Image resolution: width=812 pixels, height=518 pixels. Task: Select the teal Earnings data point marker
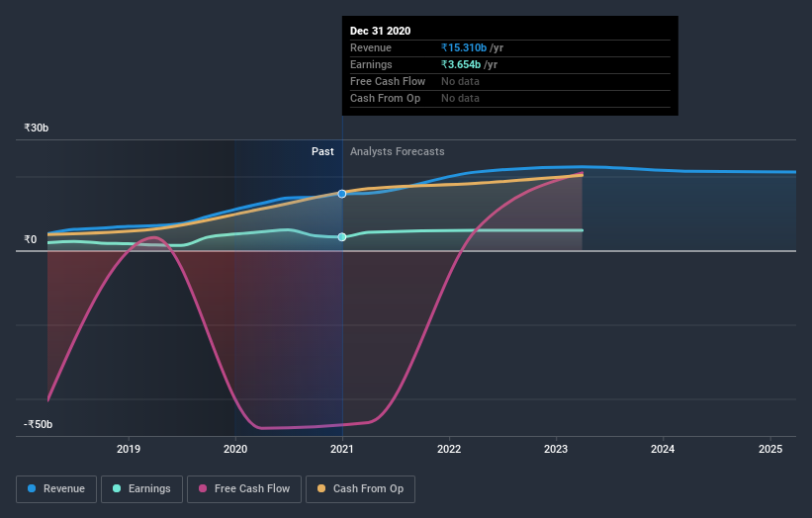[x=342, y=237]
